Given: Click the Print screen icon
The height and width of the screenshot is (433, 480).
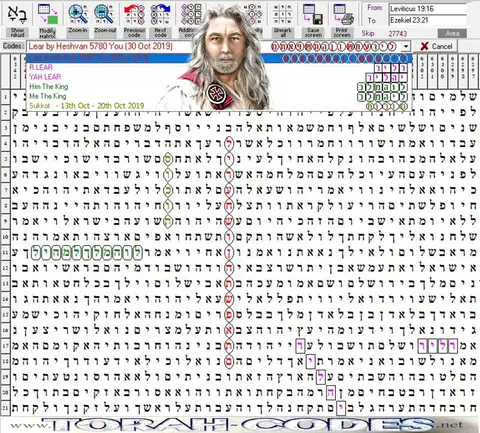Looking at the screenshot, I should 343,14.
